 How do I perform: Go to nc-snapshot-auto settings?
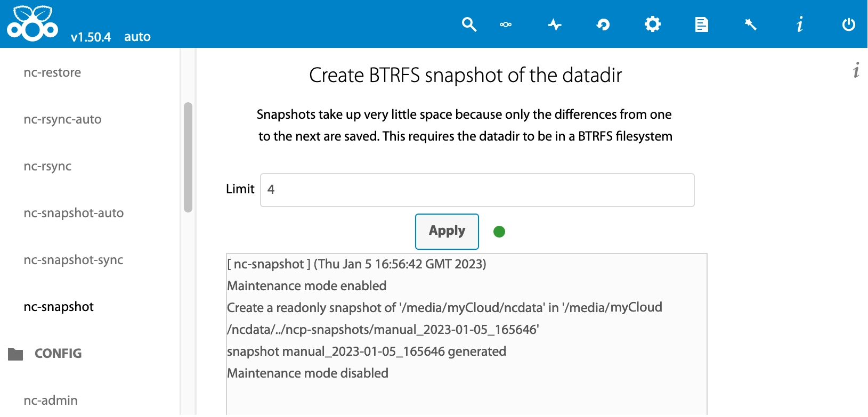pyautogui.click(x=74, y=213)
